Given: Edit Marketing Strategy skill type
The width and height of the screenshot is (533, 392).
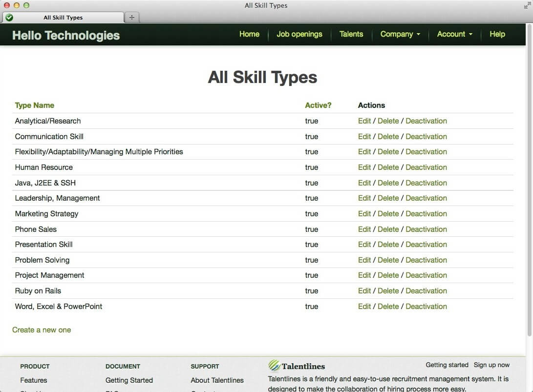Looking at the screenshot, I should (364, 214).
